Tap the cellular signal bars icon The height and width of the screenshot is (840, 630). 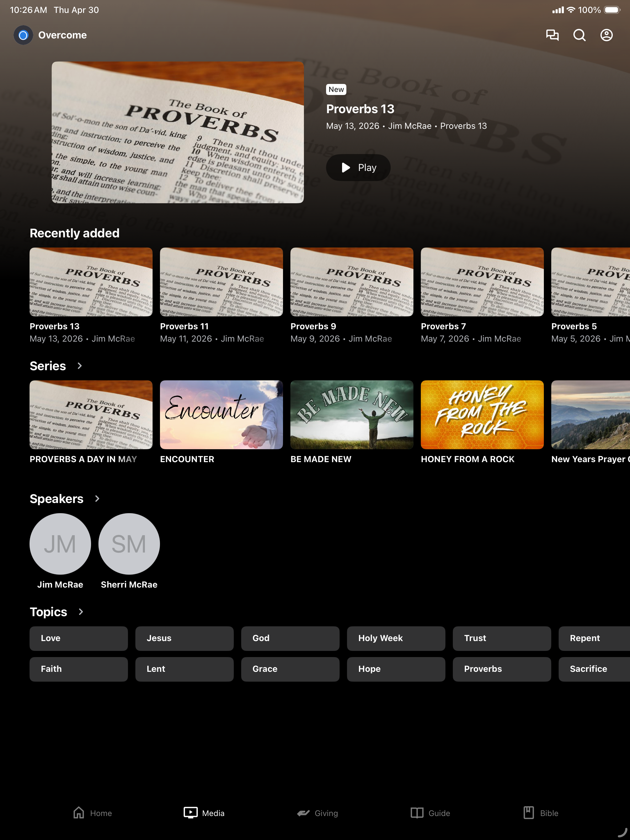pyautogui.click(x=558, y=10)
